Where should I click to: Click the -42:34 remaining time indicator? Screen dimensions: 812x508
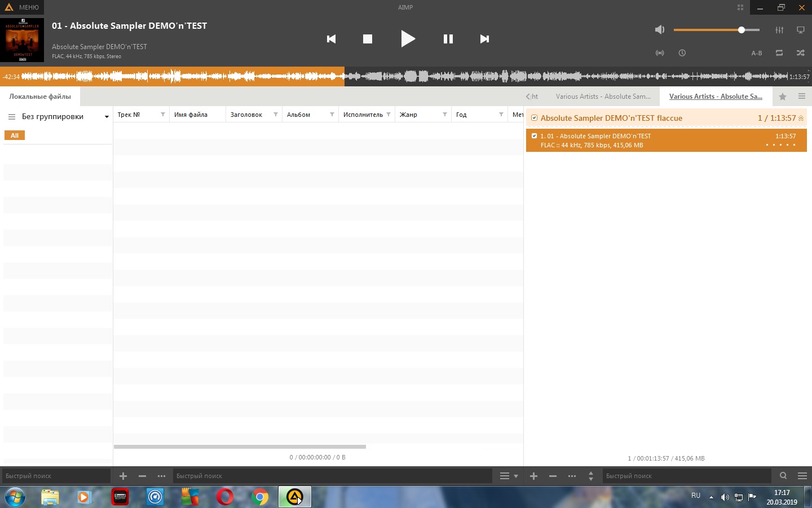[x=11, y=77]
